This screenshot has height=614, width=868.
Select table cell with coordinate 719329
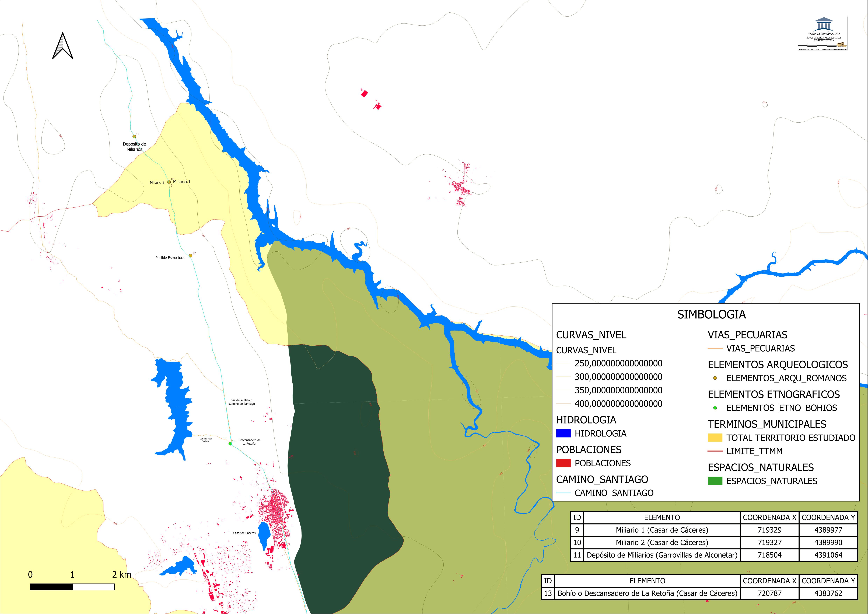coord(769,530)
